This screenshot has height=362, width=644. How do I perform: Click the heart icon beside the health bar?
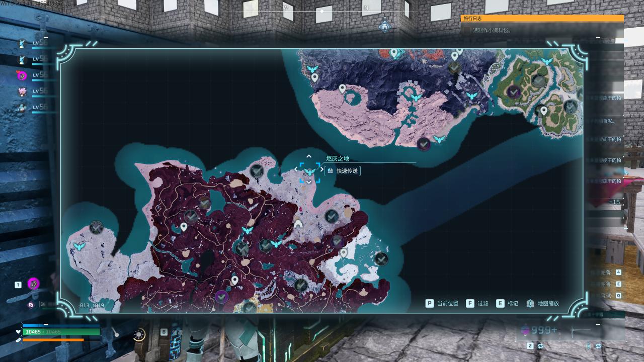tap(19, 332)
